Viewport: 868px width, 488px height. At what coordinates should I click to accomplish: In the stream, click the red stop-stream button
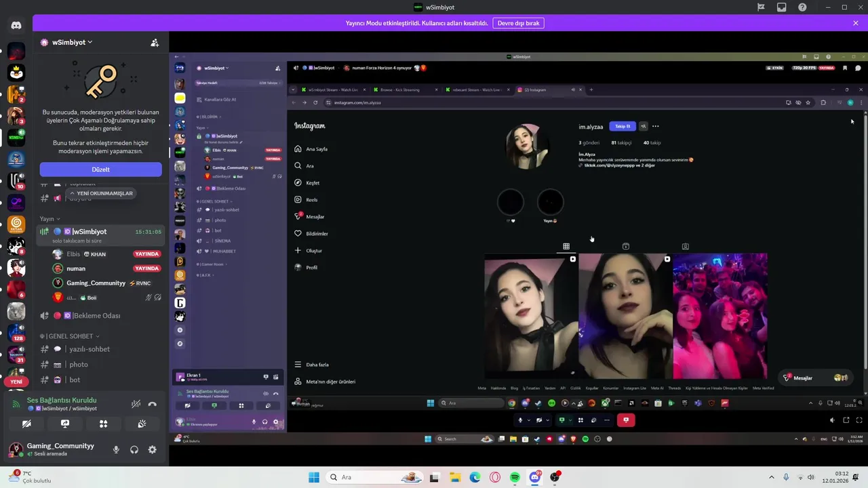(x=626, y=420)
